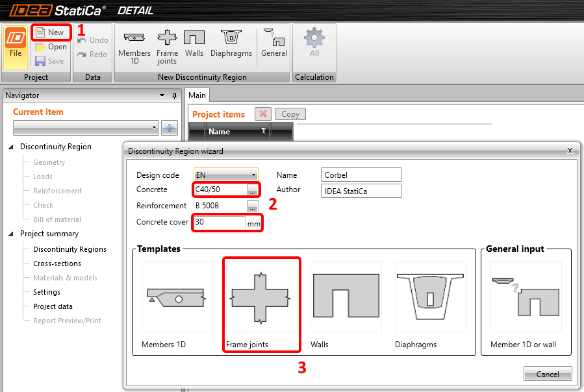Click the New project icon

click(40, 32)
